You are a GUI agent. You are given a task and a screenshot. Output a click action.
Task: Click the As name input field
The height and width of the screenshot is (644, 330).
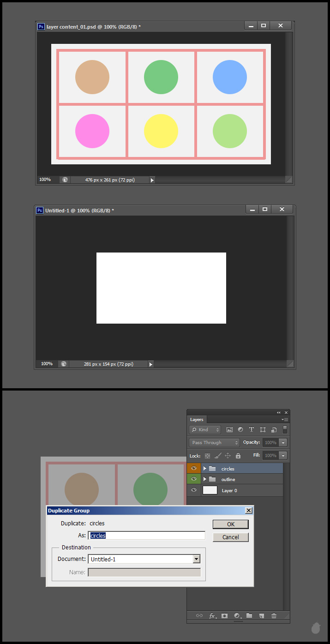point(147,536)
